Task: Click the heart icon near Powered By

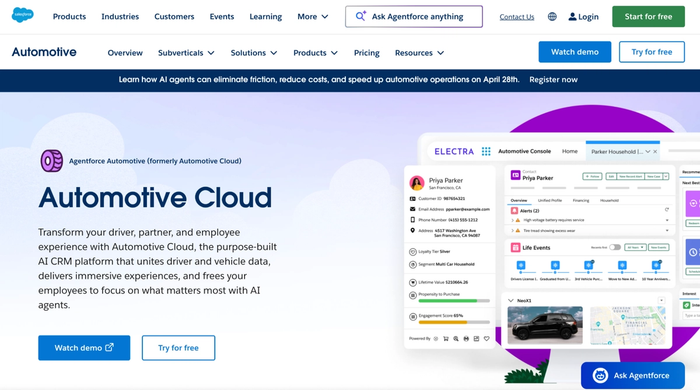Action: pyautogui.click(x=487, y=339)
